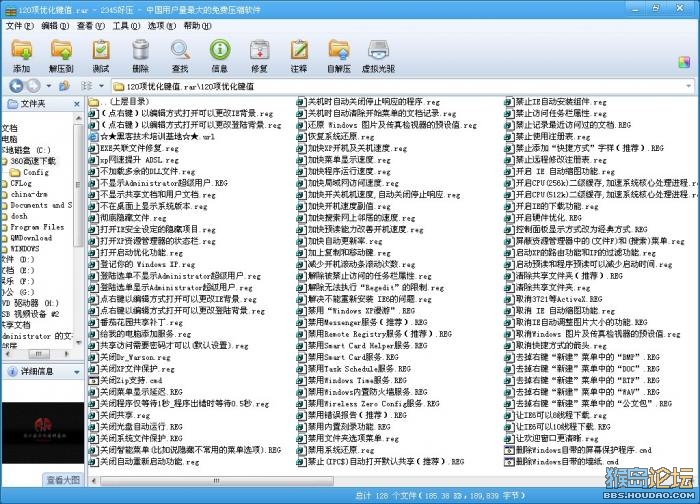Collapse the 详细信息 panel
Screen dimensions: 700x504
[77, 371]
